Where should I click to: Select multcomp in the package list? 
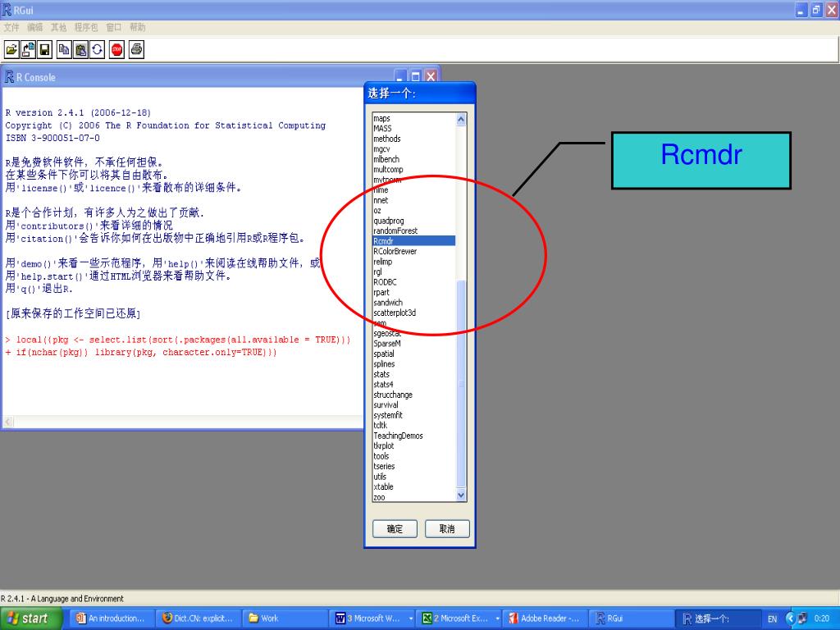tap(414, 169)
